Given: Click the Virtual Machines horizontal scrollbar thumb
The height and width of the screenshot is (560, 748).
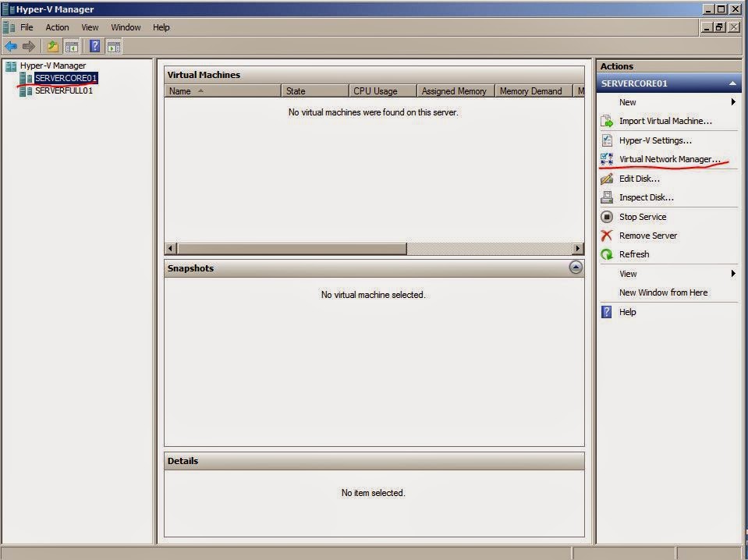Looking at the screenshot, I should click(292, 248).
